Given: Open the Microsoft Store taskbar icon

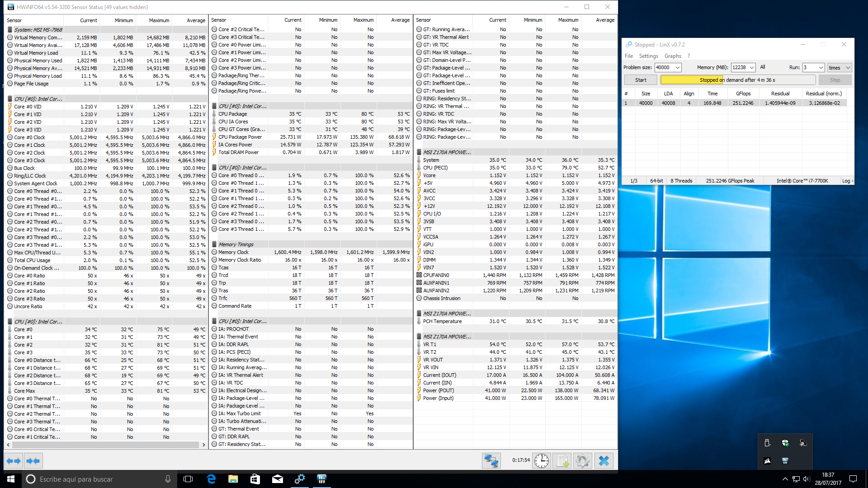Looking at the screenshot, I should [255, 479].
